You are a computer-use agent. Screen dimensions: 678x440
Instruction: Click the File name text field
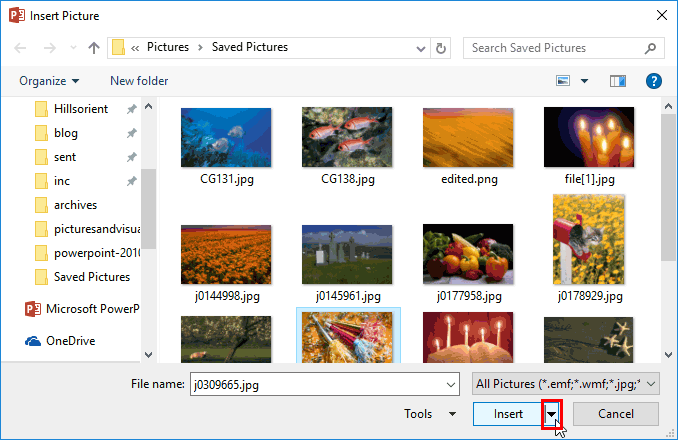click(x=318, y=384)
